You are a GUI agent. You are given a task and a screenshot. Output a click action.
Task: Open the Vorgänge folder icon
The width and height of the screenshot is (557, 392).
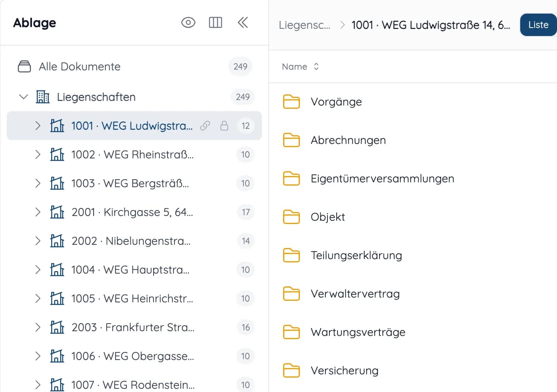[x=291, y=102]
